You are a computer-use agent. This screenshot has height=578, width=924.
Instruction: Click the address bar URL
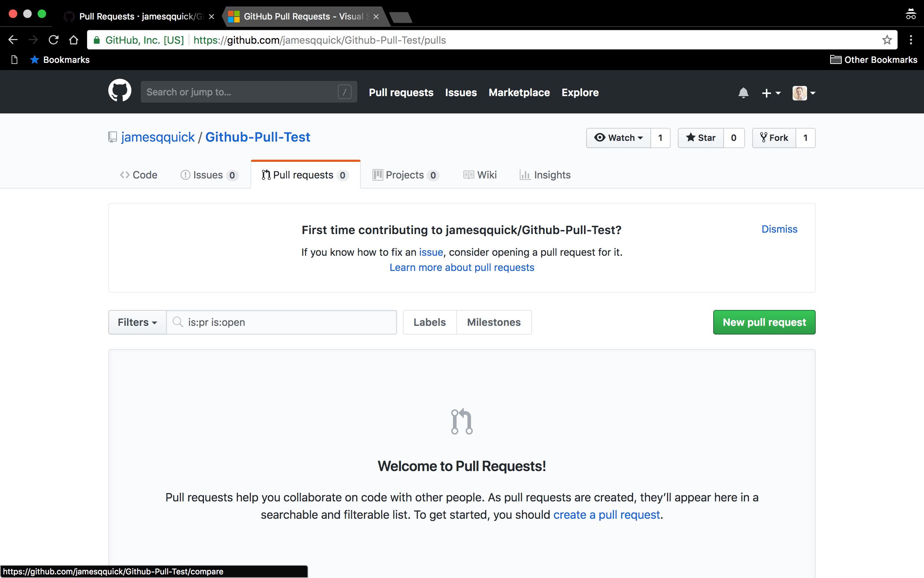319,40
